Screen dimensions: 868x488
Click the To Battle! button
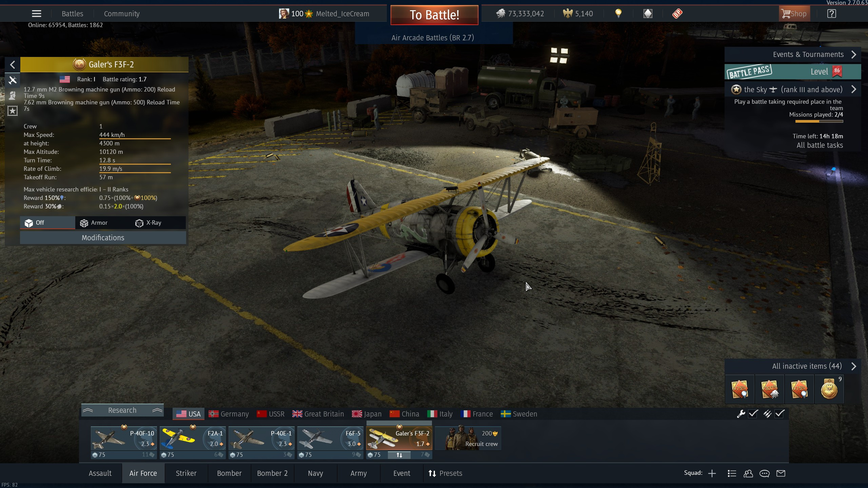coord(434,15)
